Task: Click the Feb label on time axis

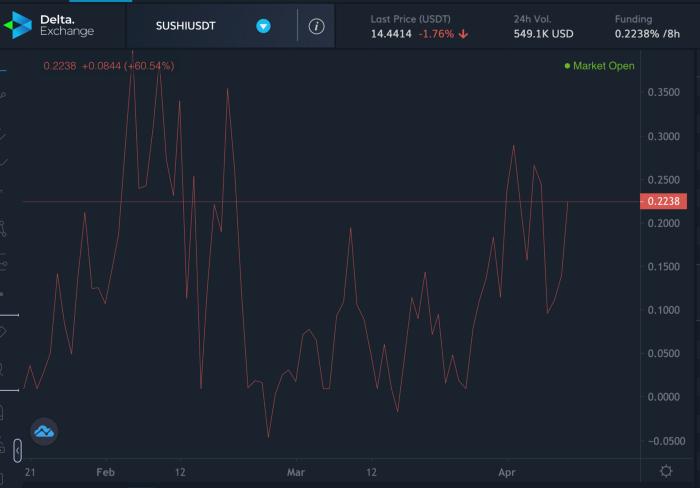Action: tap(106, 471)
